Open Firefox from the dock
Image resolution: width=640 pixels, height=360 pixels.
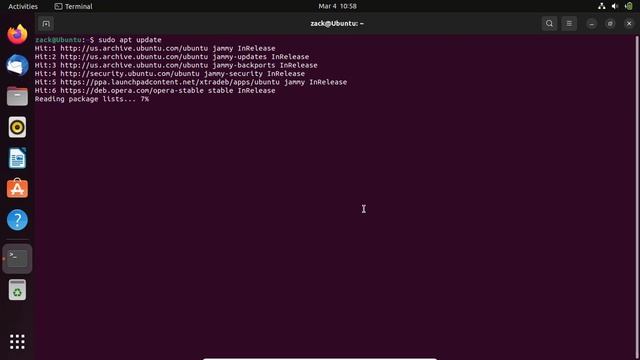point(17,34)
